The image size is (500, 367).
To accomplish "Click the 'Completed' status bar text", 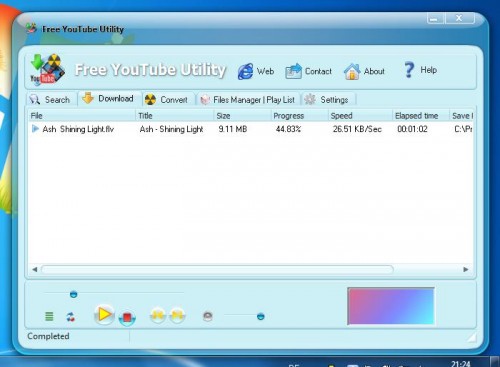I will tap(48, 336).
